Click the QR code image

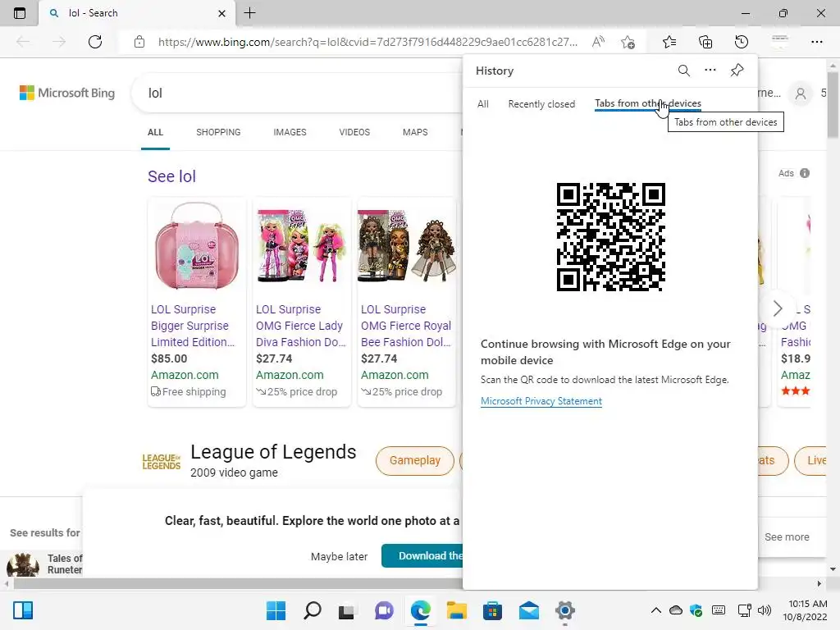610,237
